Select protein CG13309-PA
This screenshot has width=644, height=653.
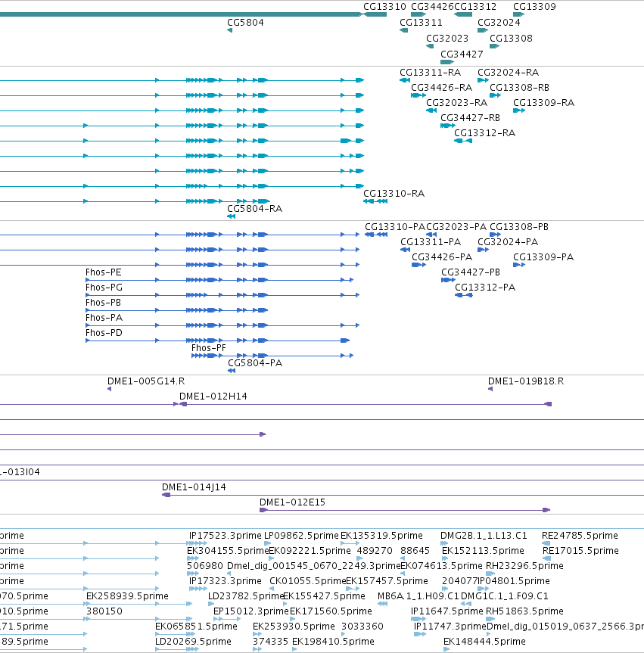[543, 257]
